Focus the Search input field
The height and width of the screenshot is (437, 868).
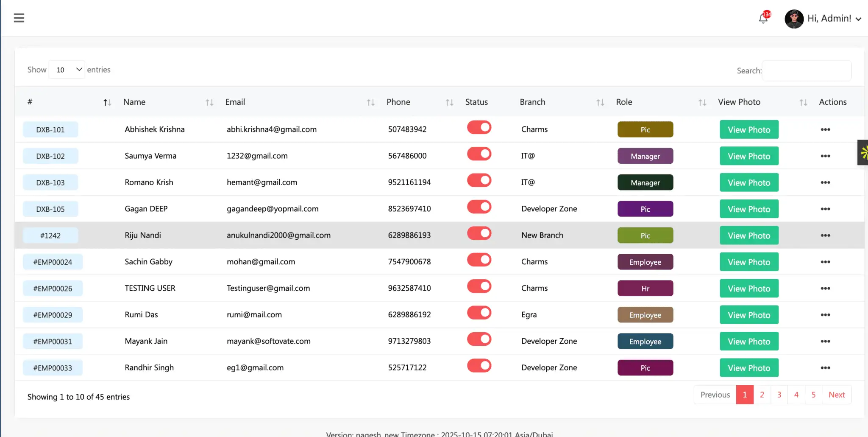[x=807, y=70]
